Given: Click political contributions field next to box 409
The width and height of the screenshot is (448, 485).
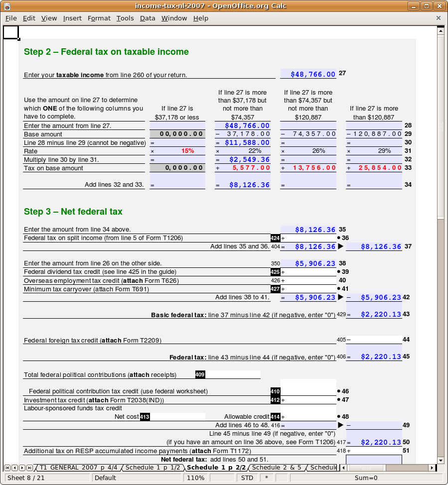Looking at the screenshot, I should click(x=233, y=374).
